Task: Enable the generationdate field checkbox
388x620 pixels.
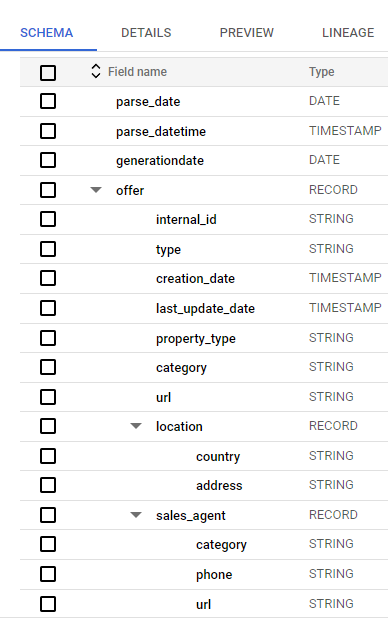Action: click(48, 160)
